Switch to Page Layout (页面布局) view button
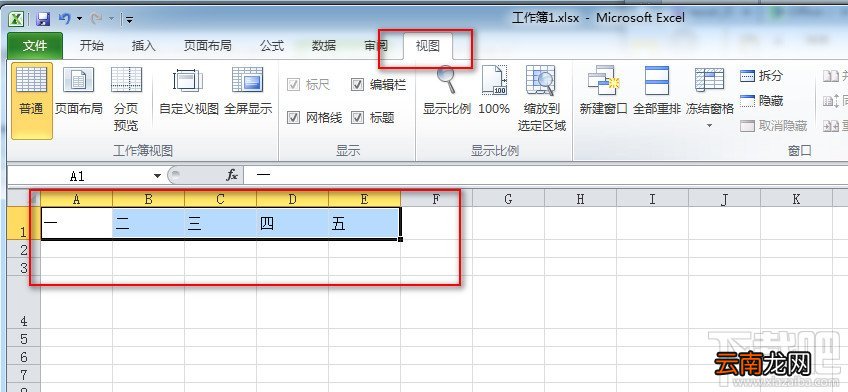 click(78, 92)
